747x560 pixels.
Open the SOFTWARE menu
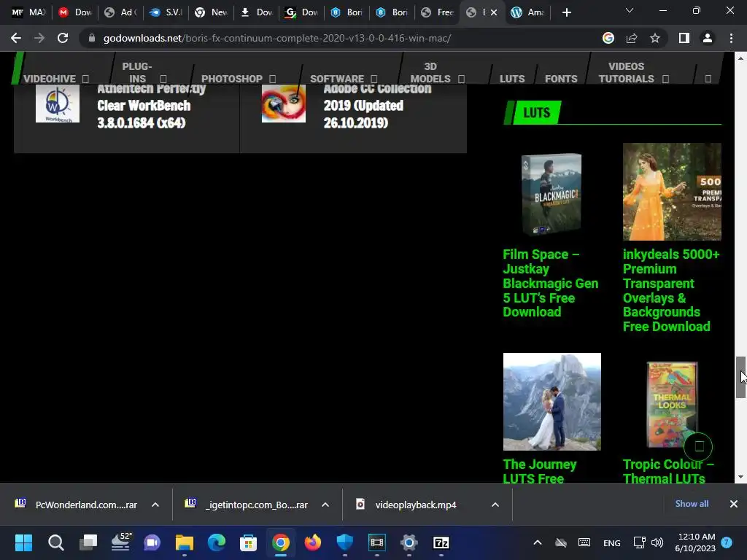click(x=344, y=79)
